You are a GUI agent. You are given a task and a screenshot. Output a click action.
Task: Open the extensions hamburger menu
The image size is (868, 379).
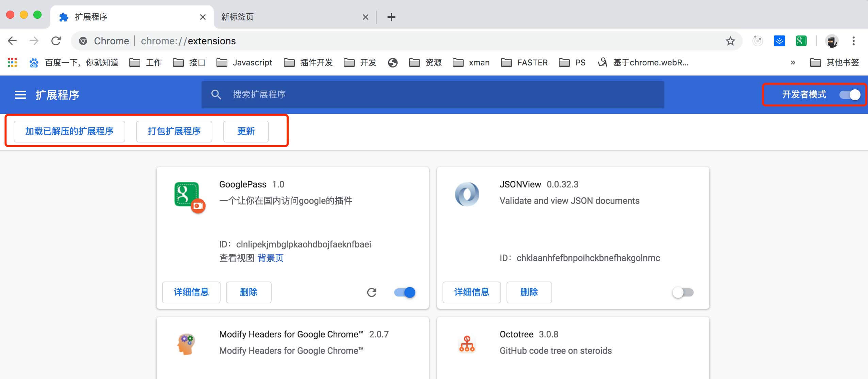tap(20, 95)
